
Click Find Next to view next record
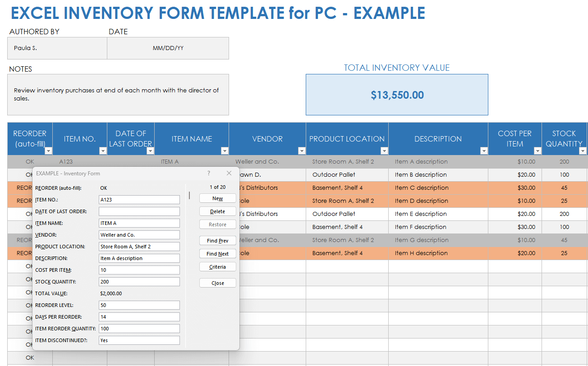coord(217,253)
